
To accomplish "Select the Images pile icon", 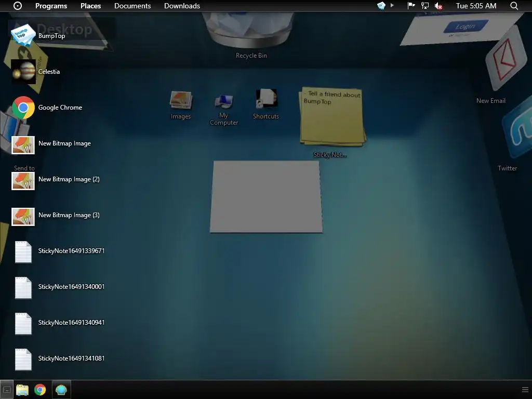I will click(x=181, y=100).
